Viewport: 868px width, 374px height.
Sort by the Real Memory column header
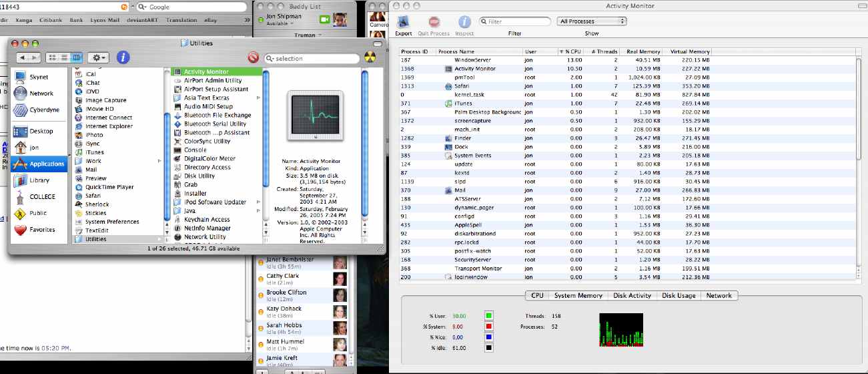click(x=641, y=51)
